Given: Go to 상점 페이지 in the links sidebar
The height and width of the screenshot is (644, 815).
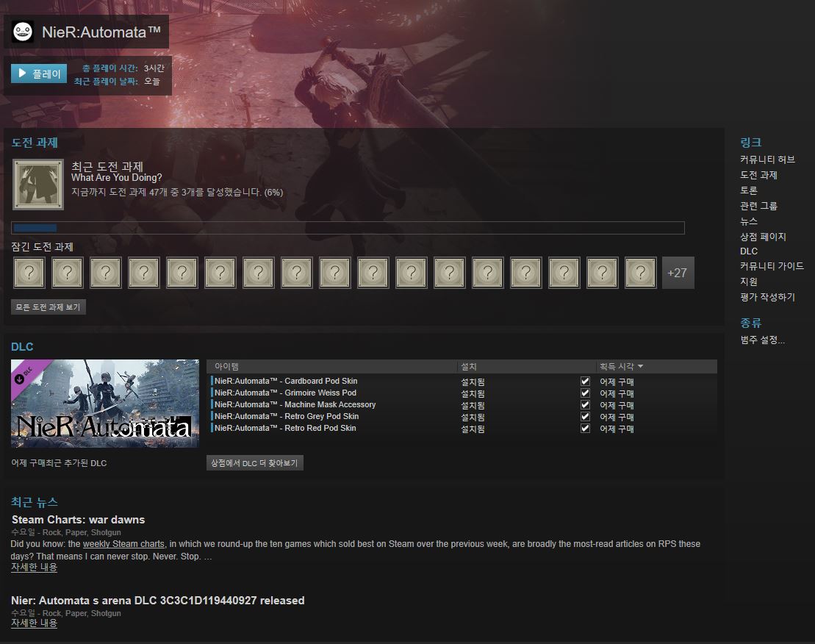Looking at the screenshot, I should point(763,237).
